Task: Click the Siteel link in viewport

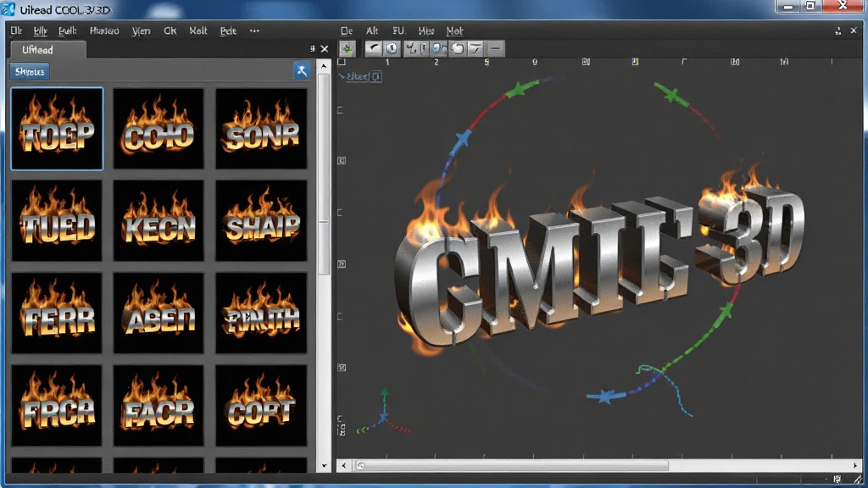Action: (x=358, y=76)
